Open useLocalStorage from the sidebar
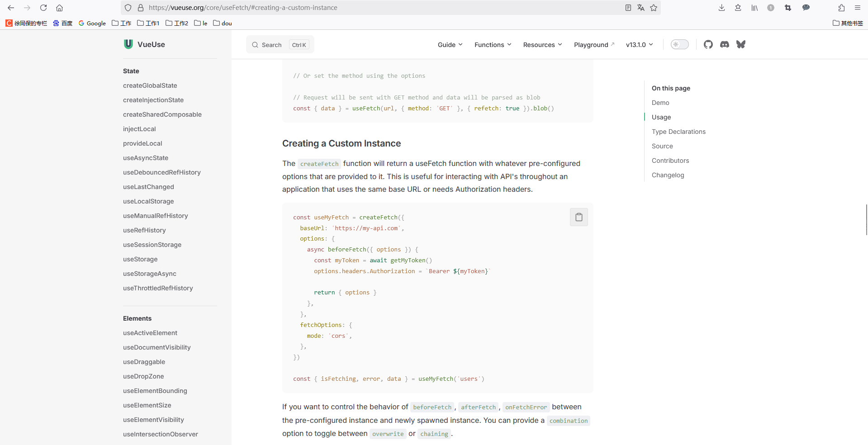Image resolution: width=868 pixels, height=445 pixels. pos(148,201)
